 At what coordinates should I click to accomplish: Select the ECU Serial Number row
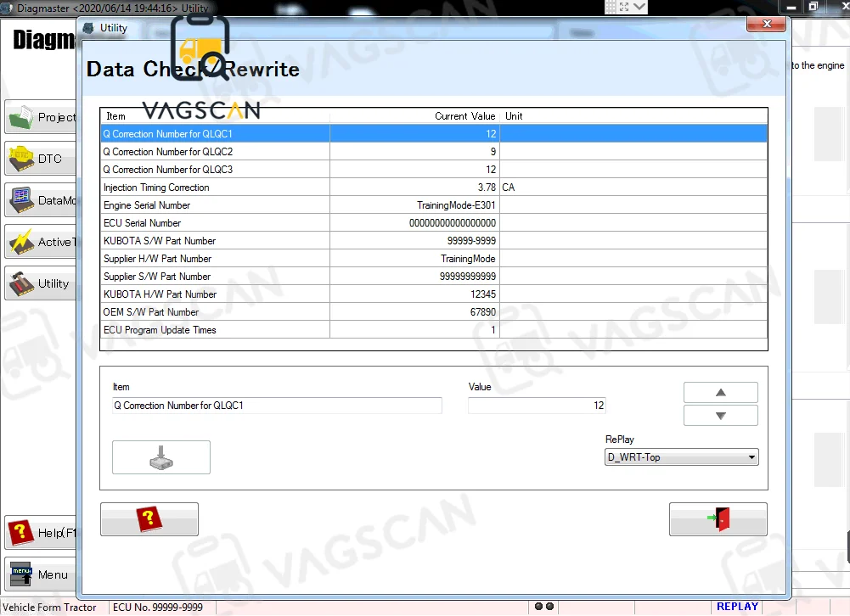pyautogui.click(x=434, y=223)
